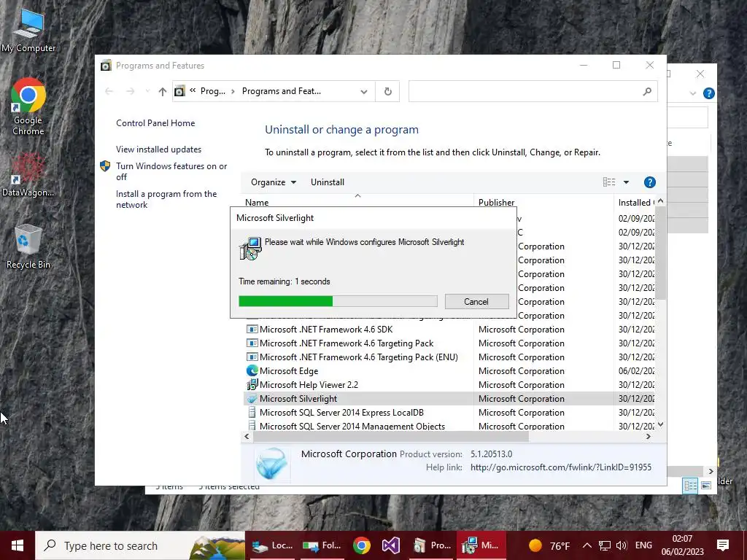Open volume control in system tray

[x=622, y=545]
